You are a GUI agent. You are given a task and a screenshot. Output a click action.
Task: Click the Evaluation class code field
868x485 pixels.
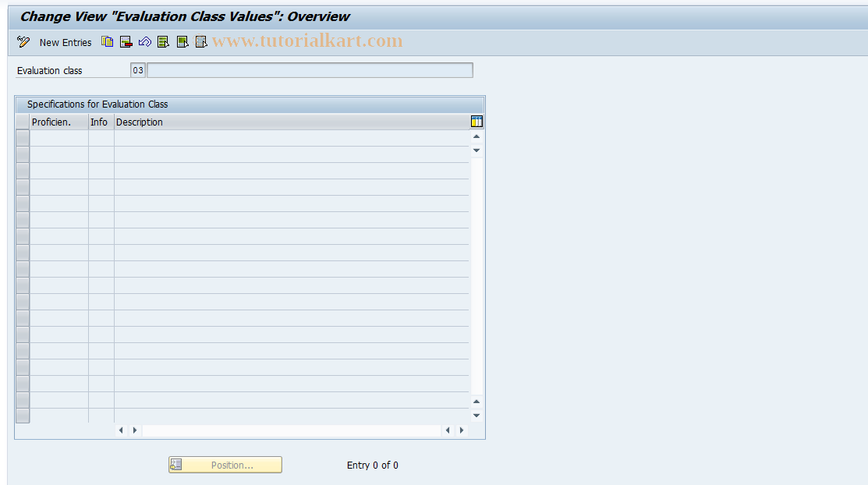138,70
